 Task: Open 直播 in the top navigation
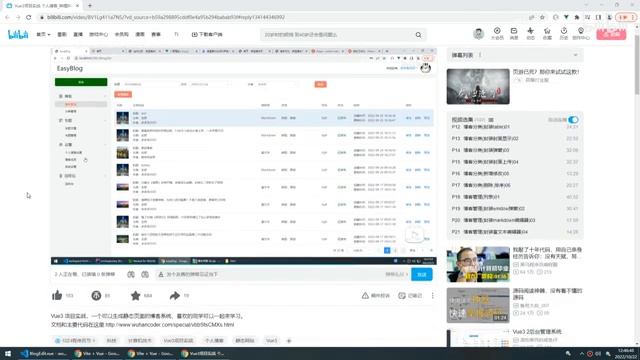tap(78, 34)
